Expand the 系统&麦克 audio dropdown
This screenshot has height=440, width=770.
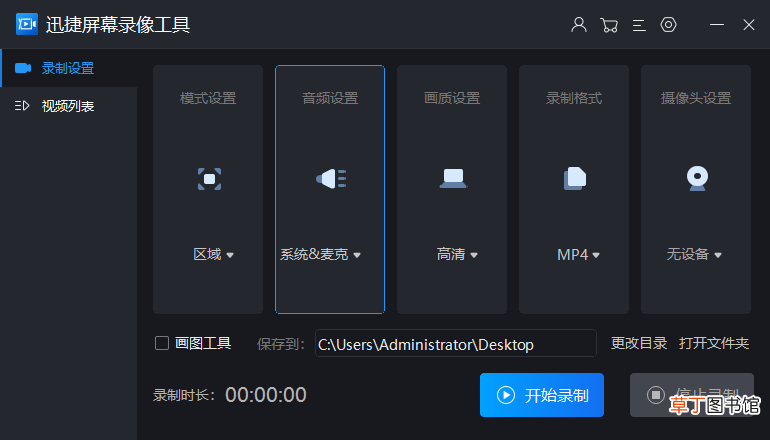click(320, 254)
